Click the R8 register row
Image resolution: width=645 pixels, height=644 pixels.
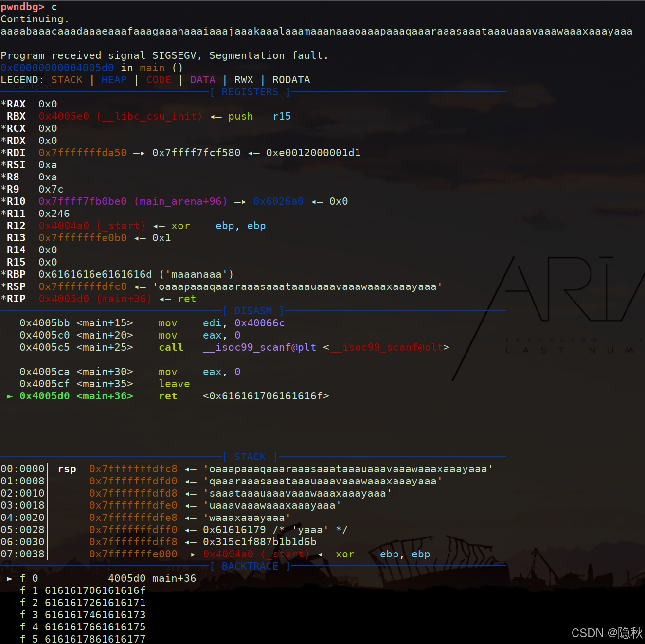point(29,177)
